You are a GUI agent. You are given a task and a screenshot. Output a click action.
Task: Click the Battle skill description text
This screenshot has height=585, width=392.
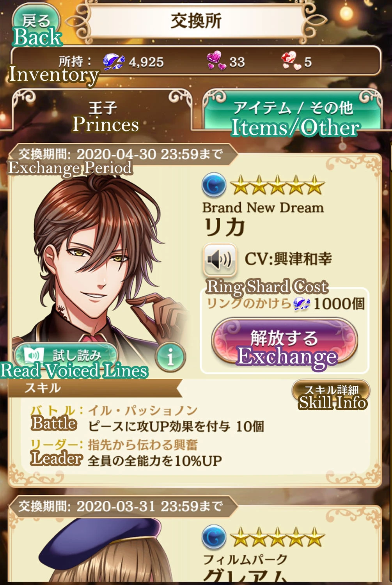[176, 426]
